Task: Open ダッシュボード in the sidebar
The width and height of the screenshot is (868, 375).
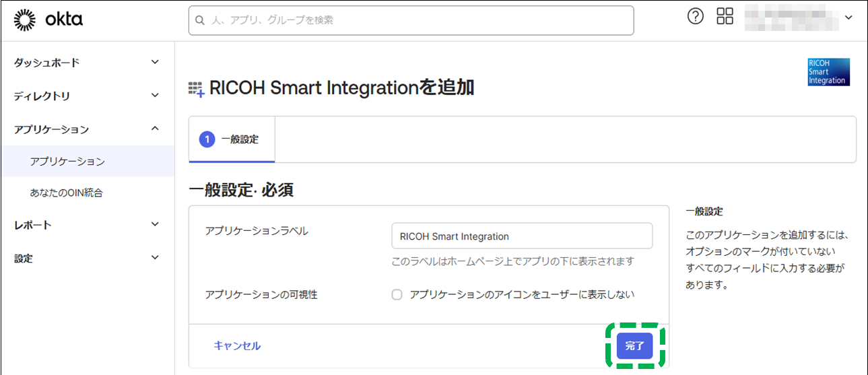Action: click(47, 63)
